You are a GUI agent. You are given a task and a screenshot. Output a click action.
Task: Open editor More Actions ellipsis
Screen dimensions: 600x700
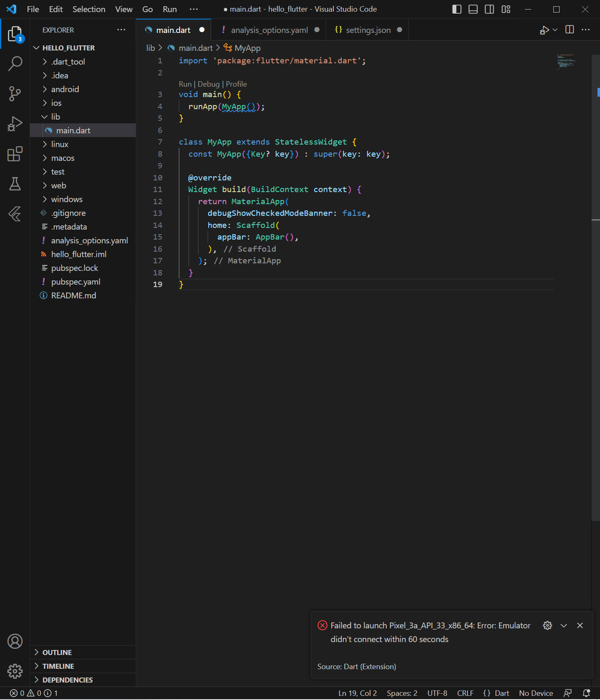pyautogui.click(x=586, y=30)
